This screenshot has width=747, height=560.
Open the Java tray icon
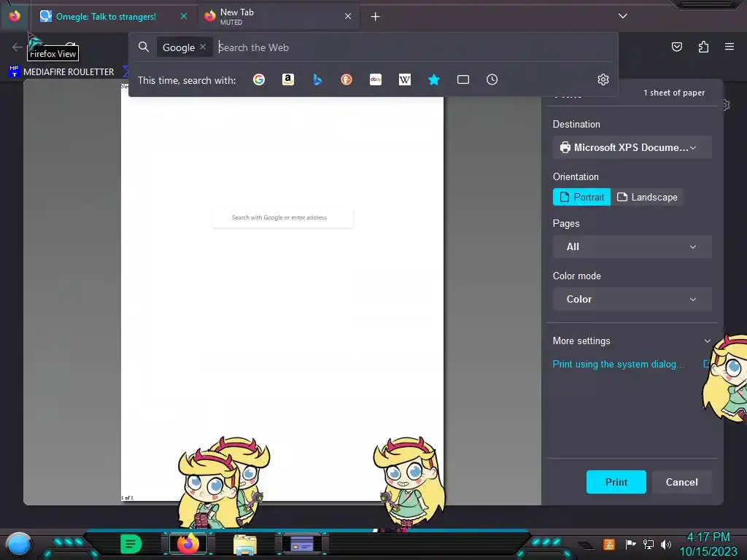pos(609,544)
